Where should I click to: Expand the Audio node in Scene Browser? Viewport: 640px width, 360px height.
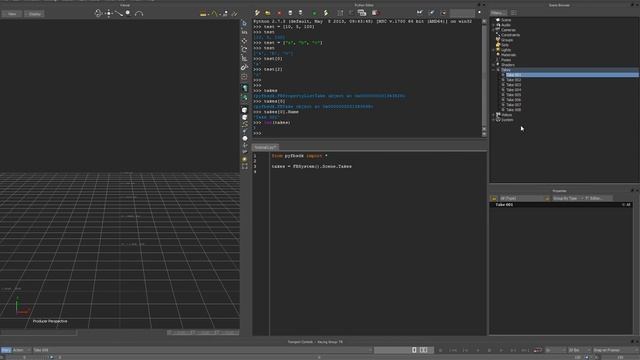tap(493, 25)
